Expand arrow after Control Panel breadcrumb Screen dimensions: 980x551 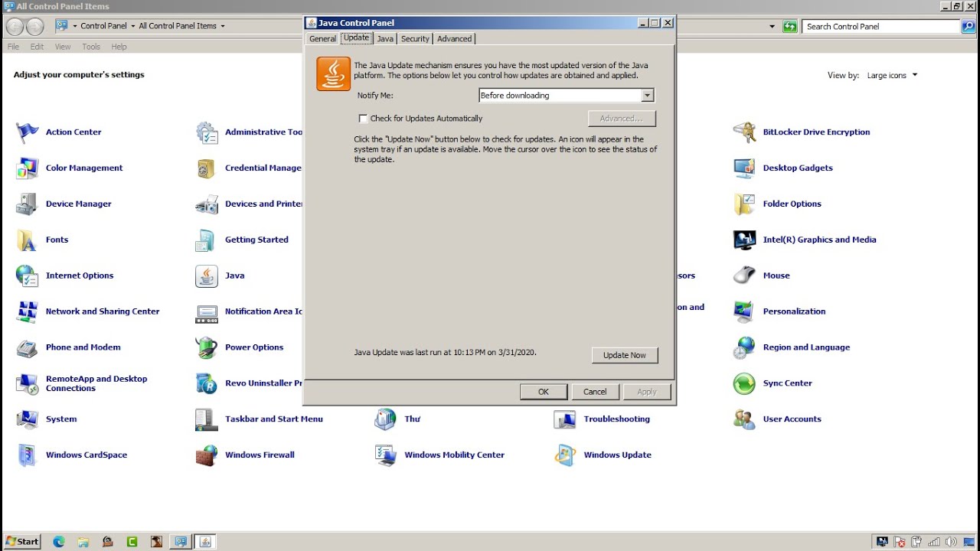pos(132,26)
